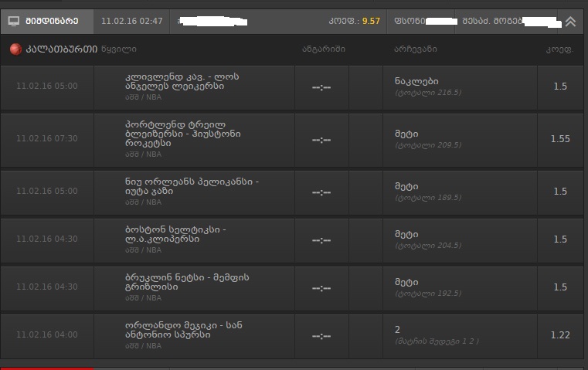Image resolution: width=588 pixels, height=370 pixels.
Task: Open ბოსტონ სელტიკსი - ლ.ა.კლიპერსი match
Action: tap(175, 234)
